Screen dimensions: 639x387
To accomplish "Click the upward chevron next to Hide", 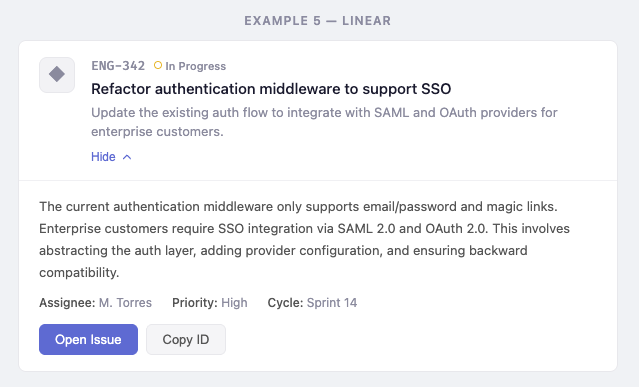I will coord(127,157).
